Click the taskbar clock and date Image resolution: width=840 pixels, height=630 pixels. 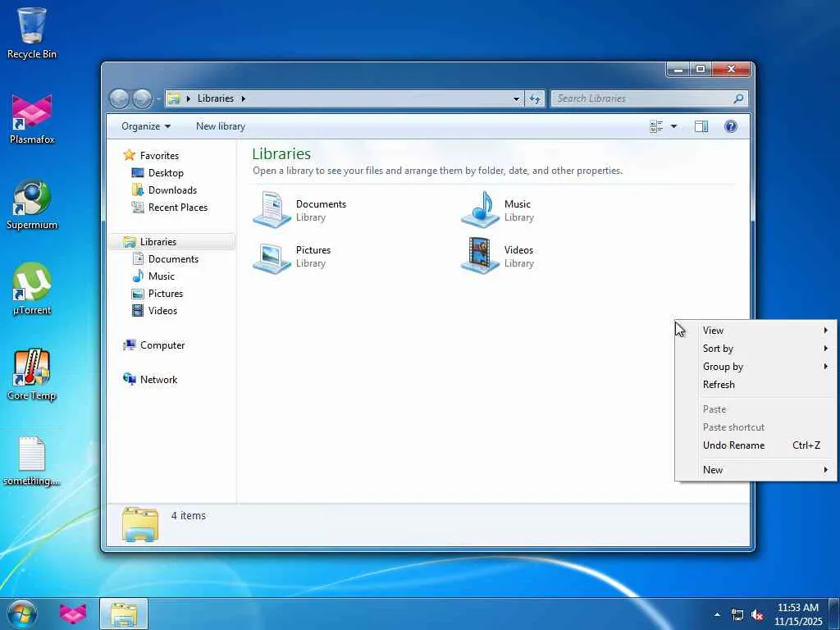click(x=797, y=614)
